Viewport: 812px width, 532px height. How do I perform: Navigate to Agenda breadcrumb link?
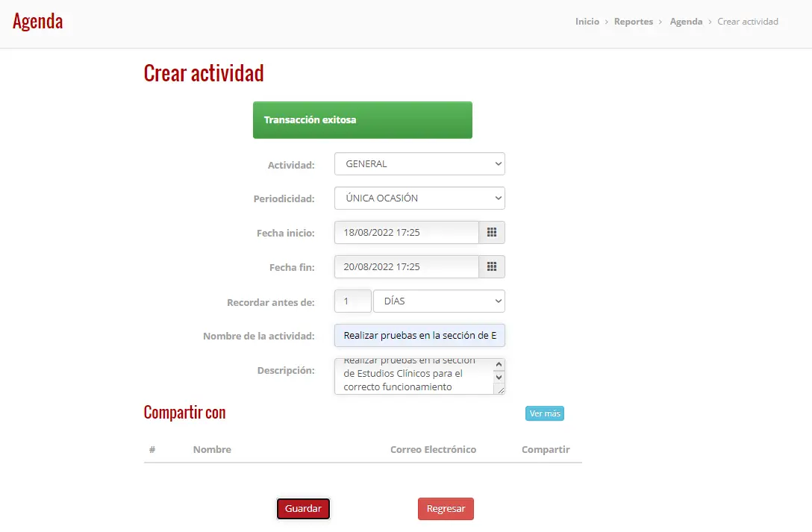686,21
